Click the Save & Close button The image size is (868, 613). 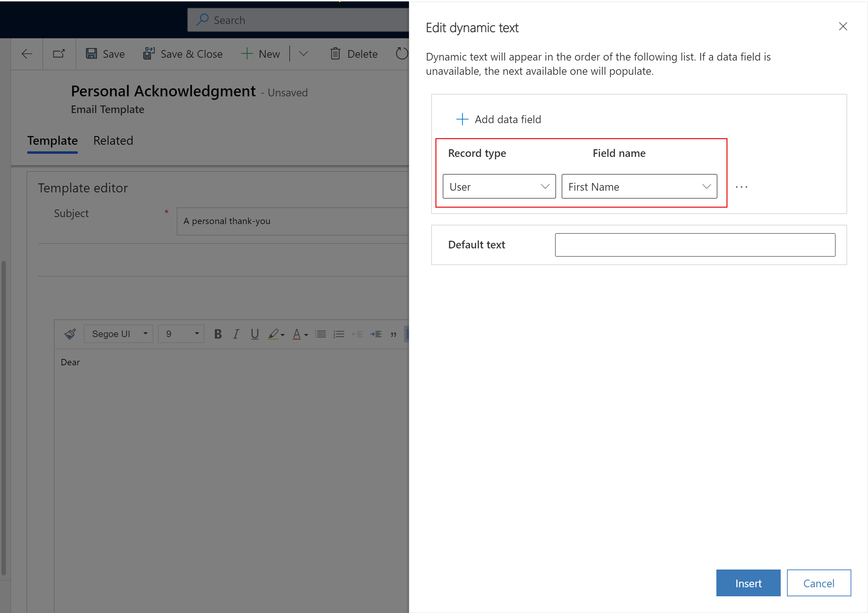pos(182,54)
